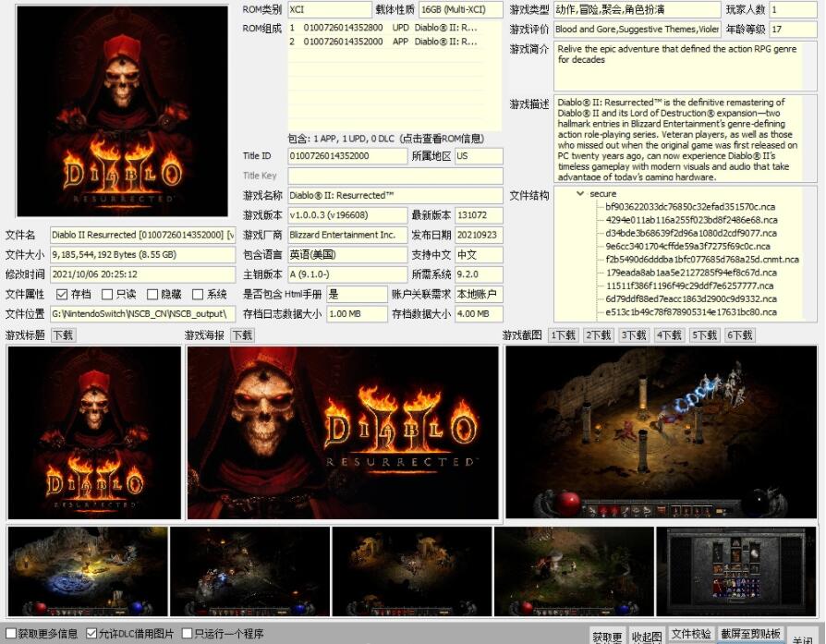The height and width of the screenshot is (644, 826).
Task: Click the 4下载 screenshot download button
Action: pyautogui.click(x=669, y=335)
